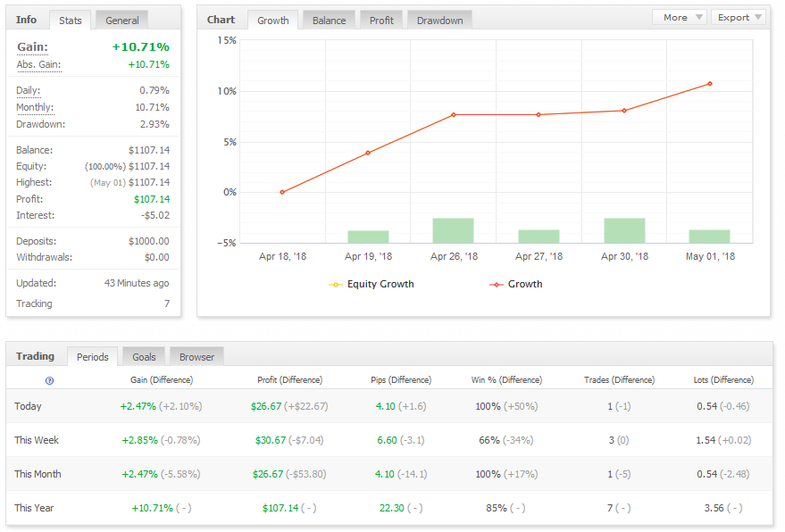This screenshot has width=785, height=532.
Task: Click the Drawdown stat label
Action: tap(40, 124)
